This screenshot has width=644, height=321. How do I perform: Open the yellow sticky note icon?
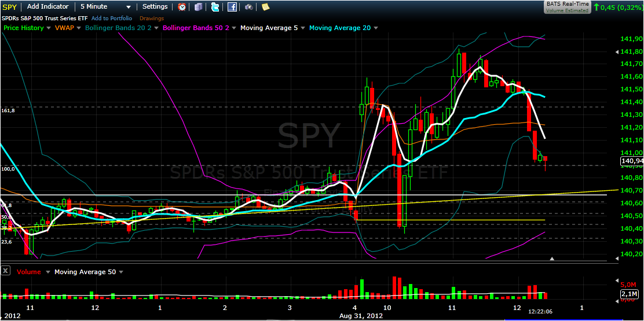(x=265, y=6)
